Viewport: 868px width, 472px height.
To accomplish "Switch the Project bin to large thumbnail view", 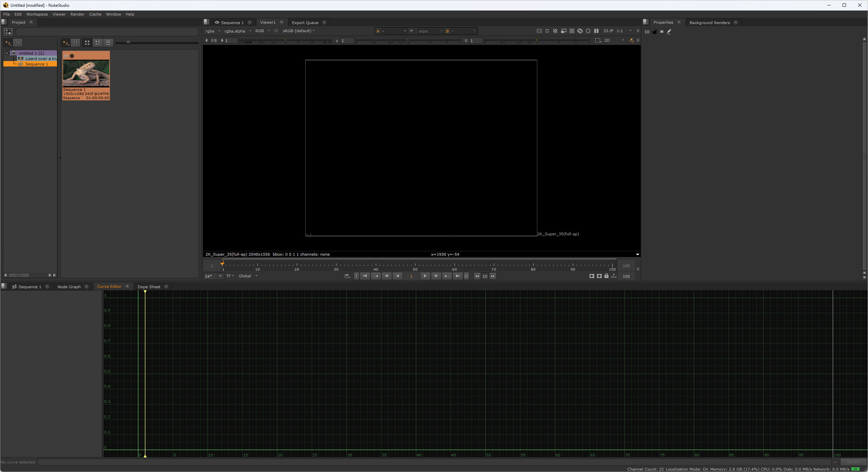I will [x=87, y=43].
